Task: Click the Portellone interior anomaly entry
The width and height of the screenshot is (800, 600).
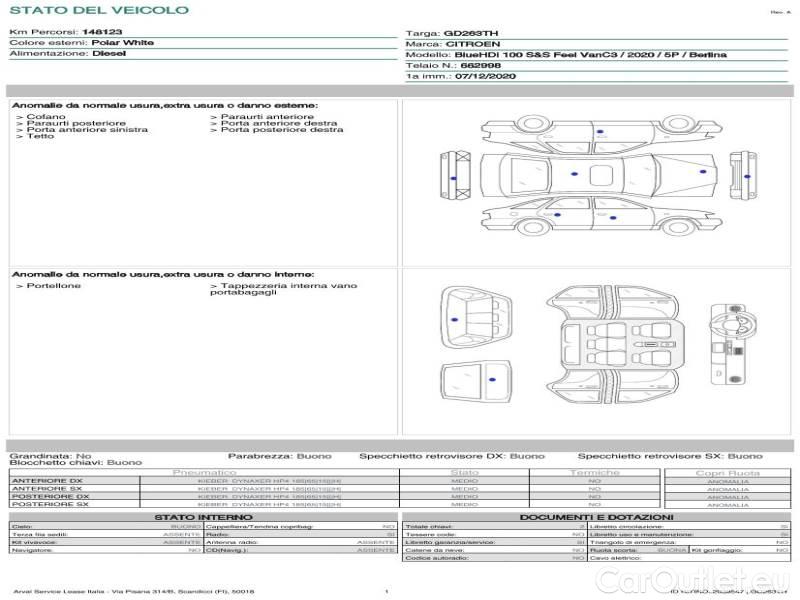Action: pos(49,286)
